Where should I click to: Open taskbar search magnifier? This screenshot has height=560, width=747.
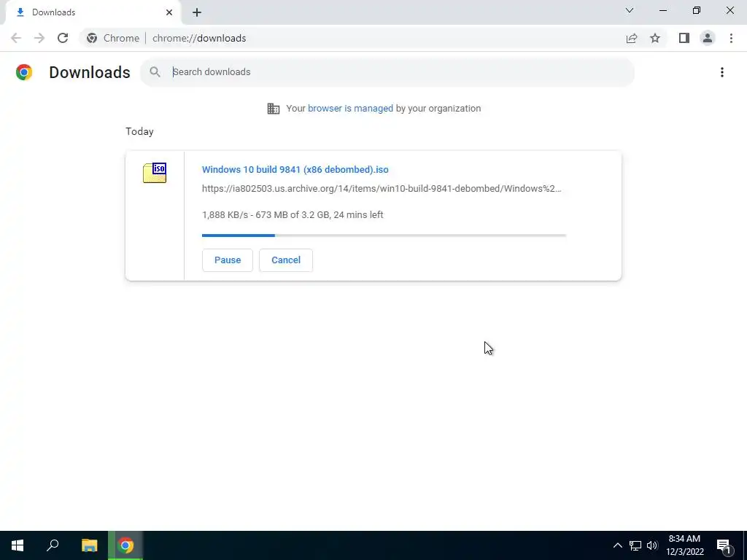tap(53, 545)
